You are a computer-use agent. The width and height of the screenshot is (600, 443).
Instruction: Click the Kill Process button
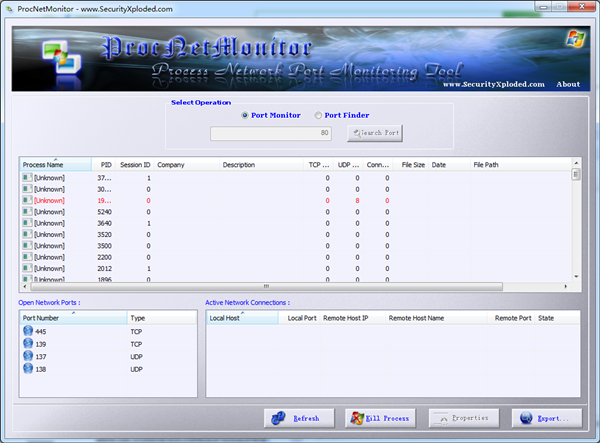click(380, 418)
